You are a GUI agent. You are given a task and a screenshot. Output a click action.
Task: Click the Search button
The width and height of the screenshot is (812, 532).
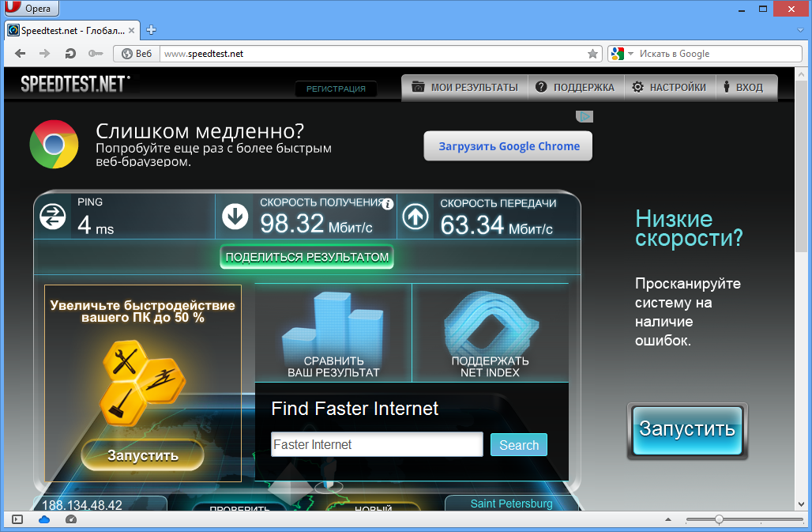click(x=519, y=445)
